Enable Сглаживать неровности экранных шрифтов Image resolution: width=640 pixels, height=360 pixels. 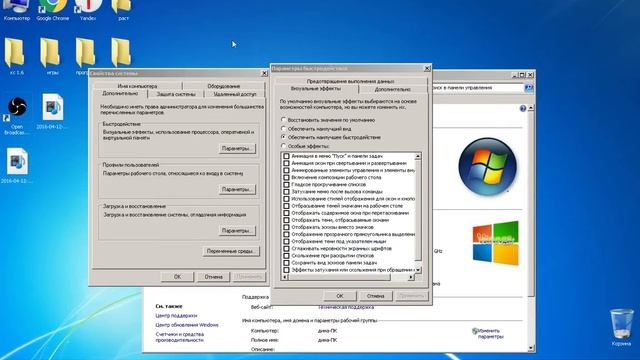[x=287, y=249]
